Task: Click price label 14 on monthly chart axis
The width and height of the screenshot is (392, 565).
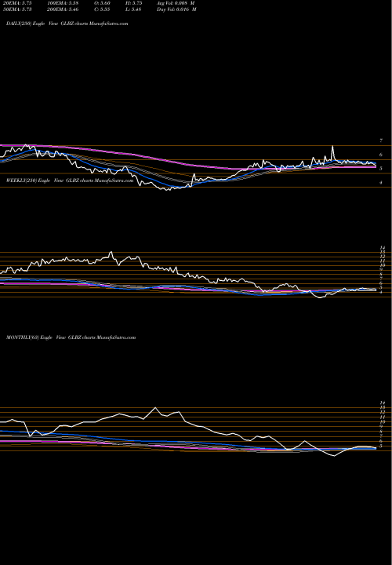Action: [x=383, y=403]
